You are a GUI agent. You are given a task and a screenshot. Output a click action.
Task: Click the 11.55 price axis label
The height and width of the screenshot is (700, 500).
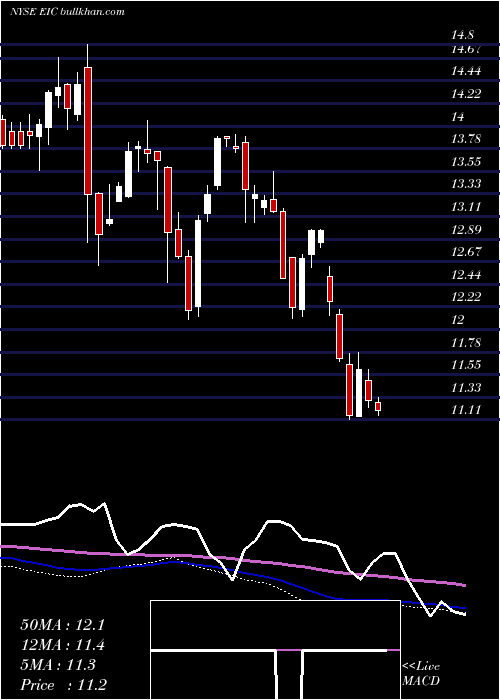coord(466,365)
